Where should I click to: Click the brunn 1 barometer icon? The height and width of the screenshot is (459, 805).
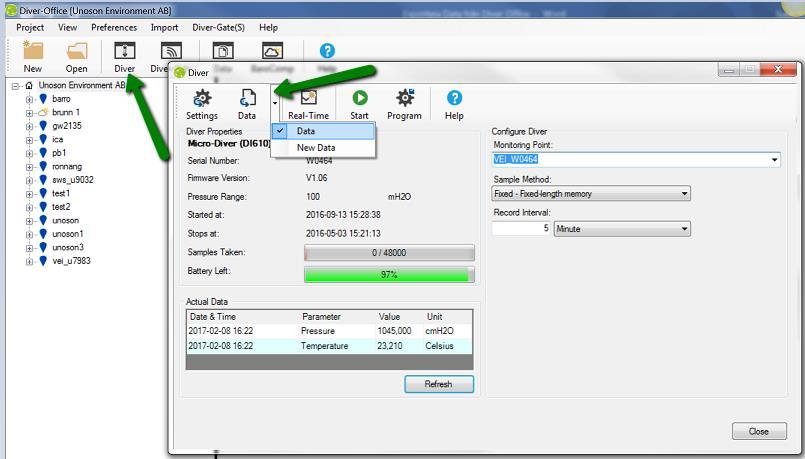pos(43,112)
